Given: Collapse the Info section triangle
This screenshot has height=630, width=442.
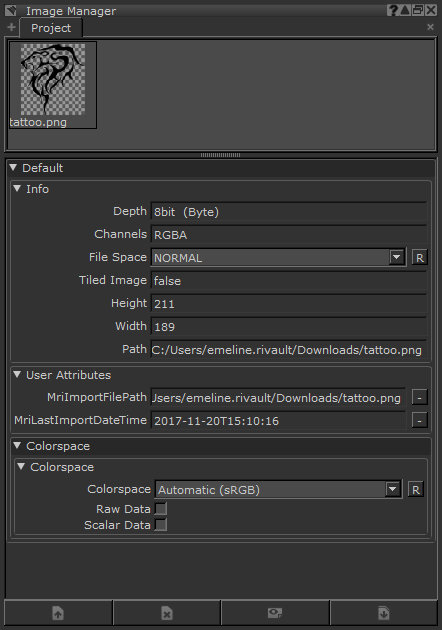Looking at the screenshot, I should (17, 188).
